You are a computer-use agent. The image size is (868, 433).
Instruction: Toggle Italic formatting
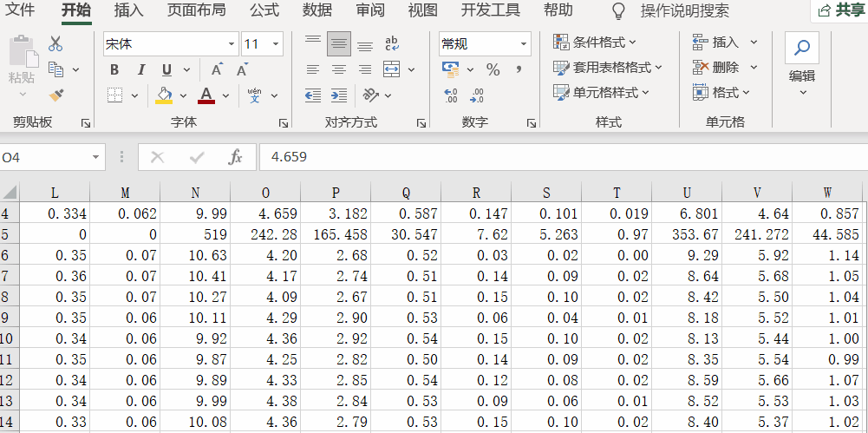click(x=141, y=69)
